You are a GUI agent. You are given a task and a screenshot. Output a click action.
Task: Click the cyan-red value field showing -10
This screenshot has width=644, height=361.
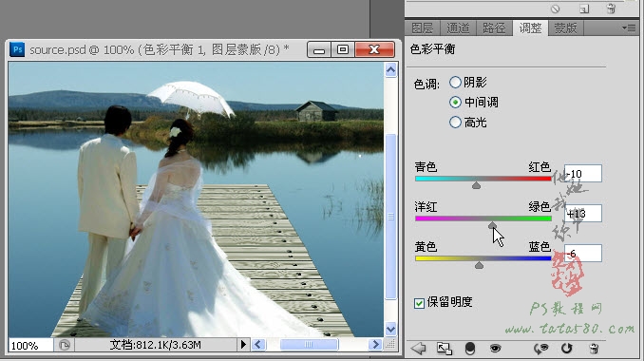tap(583, 173)
